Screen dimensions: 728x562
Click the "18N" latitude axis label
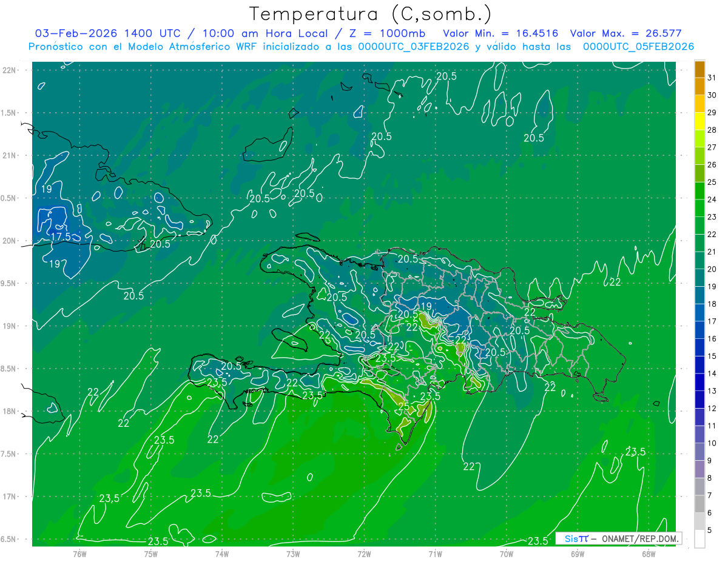pos(10,412)
